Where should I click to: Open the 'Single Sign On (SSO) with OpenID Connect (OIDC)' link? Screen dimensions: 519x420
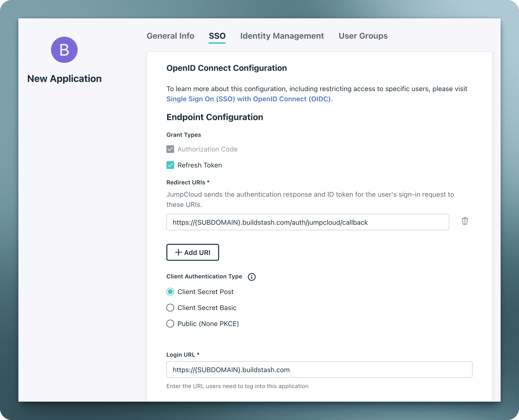[249, 99]
